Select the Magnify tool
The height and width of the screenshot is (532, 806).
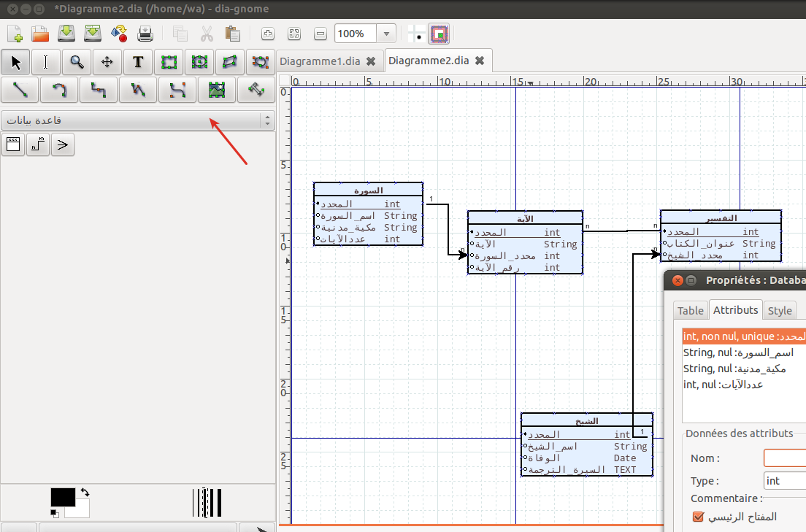tap(77, 62)
